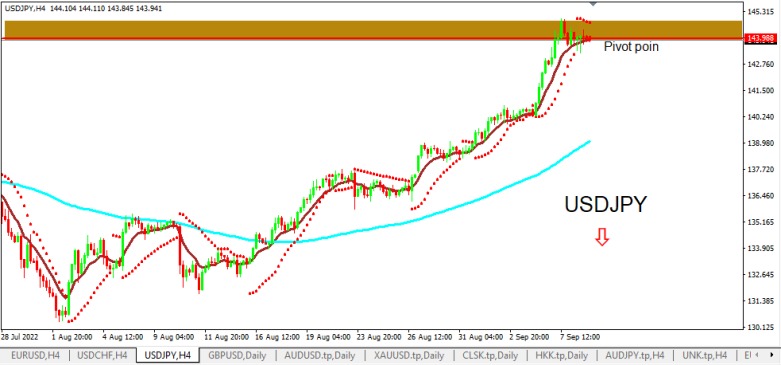The height and width of the screenshot is (365, 781).
Task: Click the '28 Jul 2022' date label
Action: pos(19,337)
